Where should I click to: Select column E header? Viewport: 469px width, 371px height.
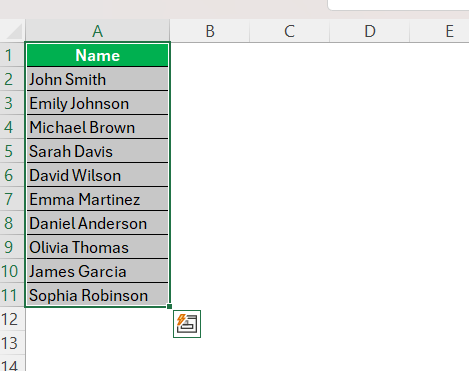[x=439, y=31]
